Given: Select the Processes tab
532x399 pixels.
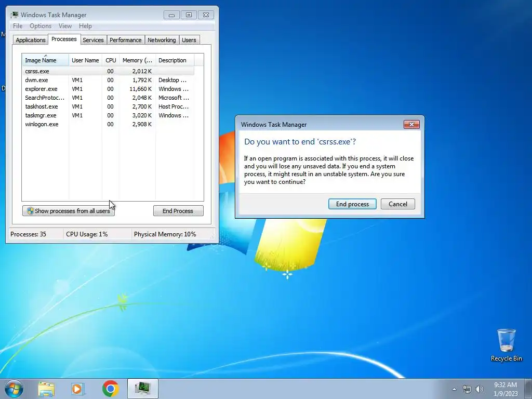Looking at the screenshot, I should (64, 39).
